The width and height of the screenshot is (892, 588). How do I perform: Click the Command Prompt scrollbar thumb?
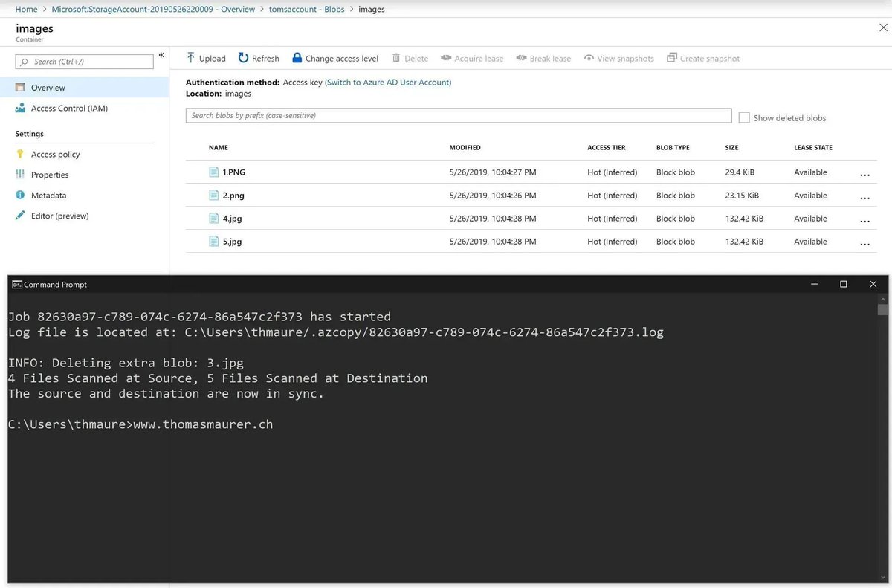point(882,310)
